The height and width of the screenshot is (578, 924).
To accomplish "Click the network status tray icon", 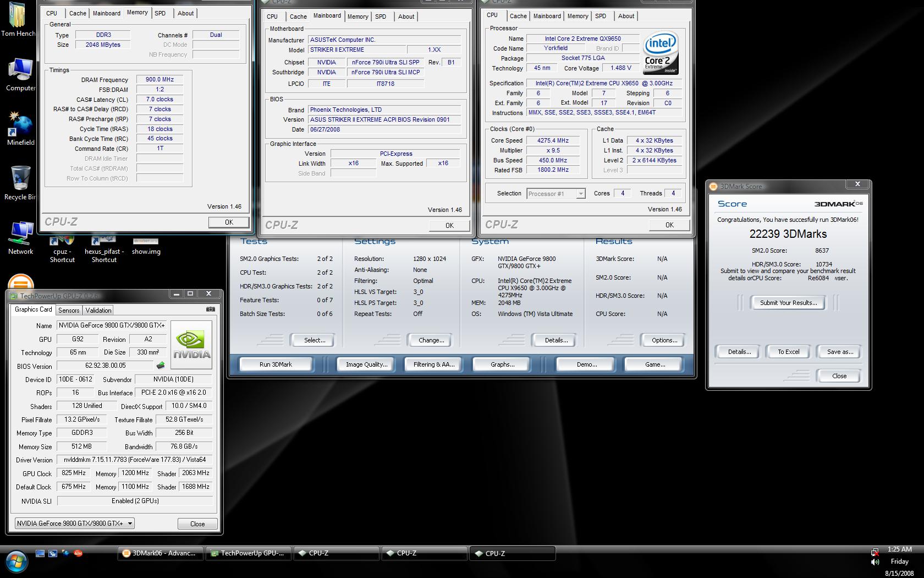I will 875,551.
